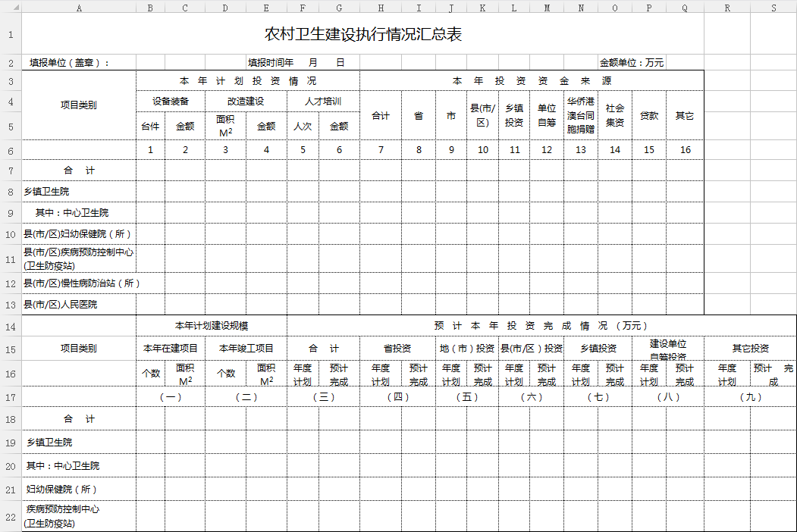Select the 预计本年投资完成情况（万元） header
This screenshot has width=797, height=532.
coord(541,326)
